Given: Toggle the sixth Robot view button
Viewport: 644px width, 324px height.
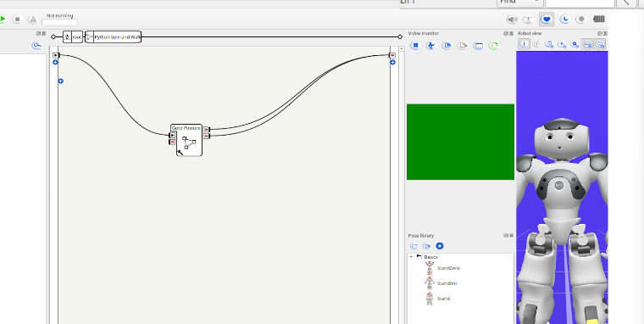Looking at the screenshot, I should click(x=587, y=44).
